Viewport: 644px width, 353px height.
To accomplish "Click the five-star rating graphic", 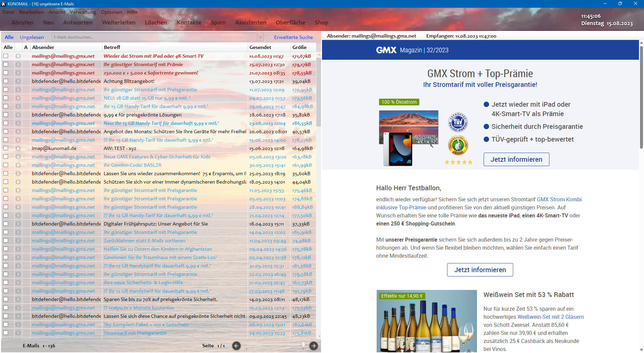I will [x=458, y=162].
